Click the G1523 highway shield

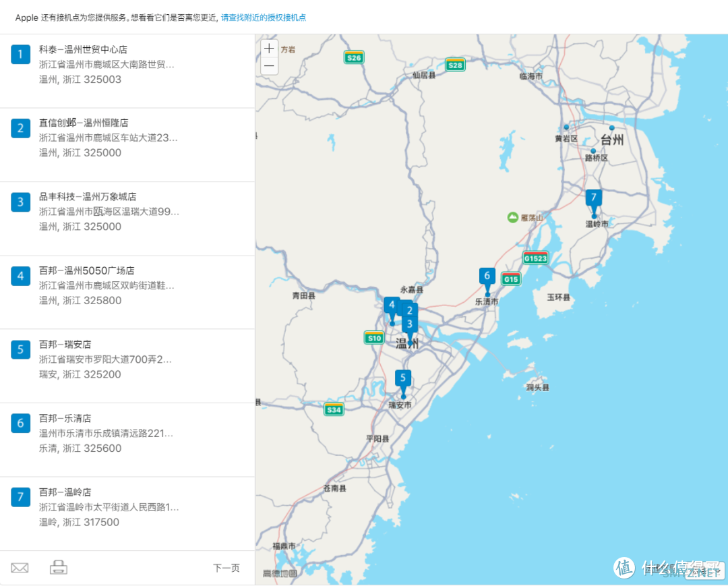pyautogui.click(x=535, y=258)
